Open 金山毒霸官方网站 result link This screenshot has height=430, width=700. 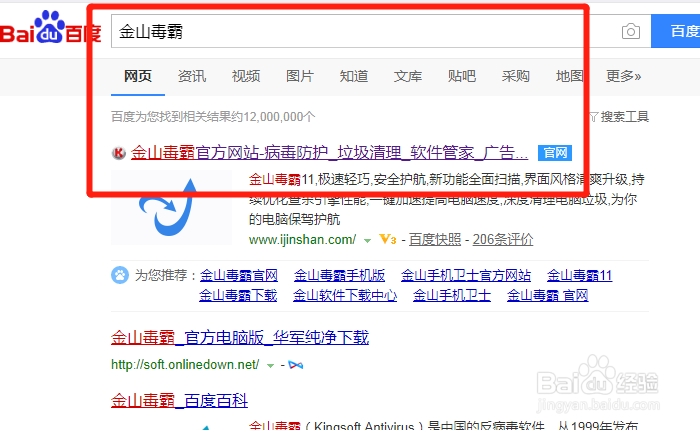329,153
